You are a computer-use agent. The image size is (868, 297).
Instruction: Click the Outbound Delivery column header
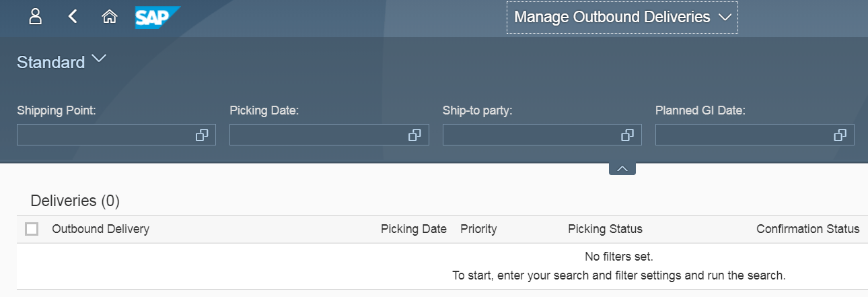click(x=100, y=229)
